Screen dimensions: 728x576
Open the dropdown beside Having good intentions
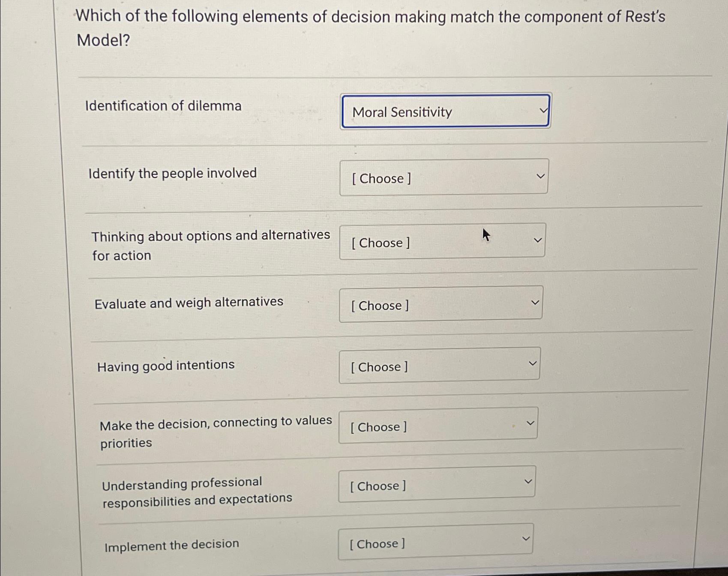[439, 366]
